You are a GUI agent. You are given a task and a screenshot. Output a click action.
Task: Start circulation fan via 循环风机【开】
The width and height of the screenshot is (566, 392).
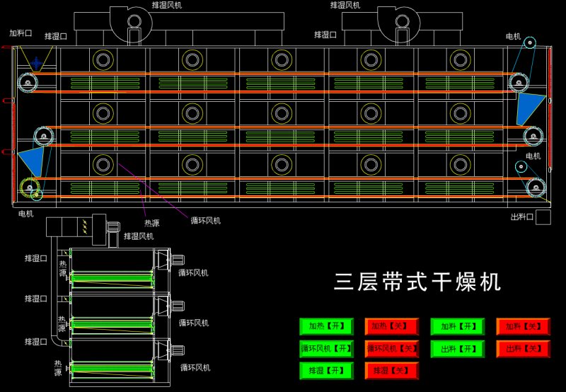click(x=326, y=348)
